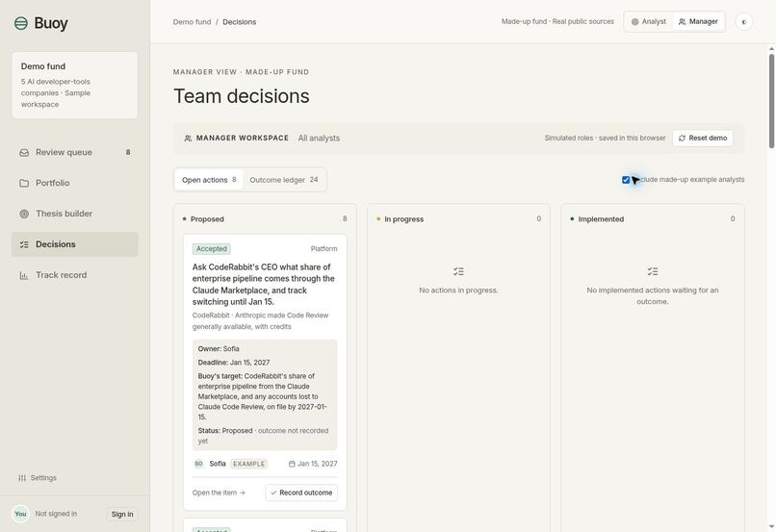776x532 pixels.
Task: Click the Thesis builder target icon
Action: (x=24, y=214)
